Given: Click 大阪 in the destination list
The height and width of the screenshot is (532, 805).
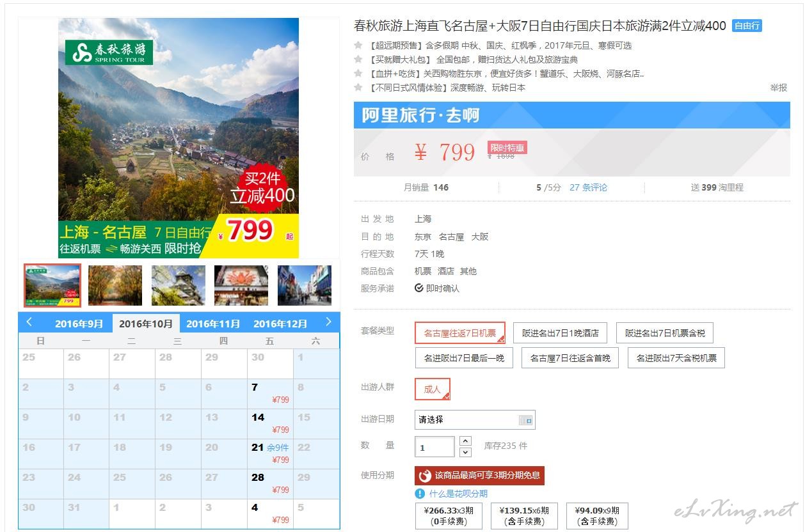Looking at the screenshot, I should [x=480, y=237].
